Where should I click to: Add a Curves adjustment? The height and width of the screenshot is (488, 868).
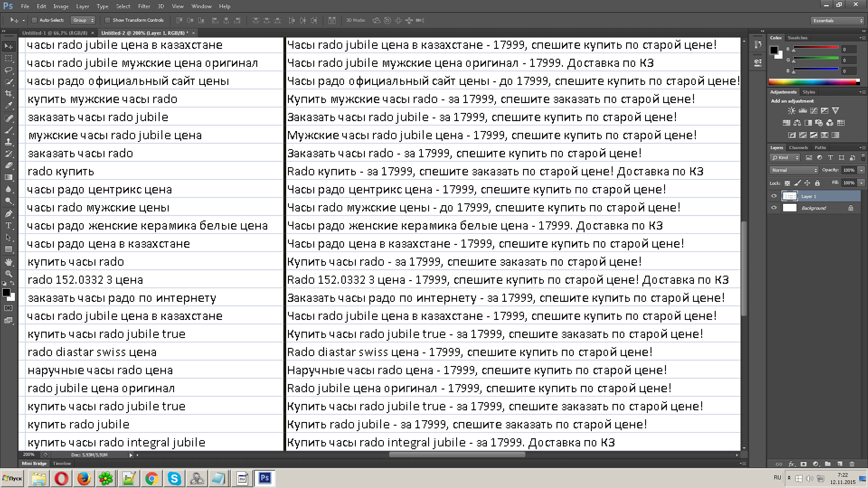coord(814,111)
